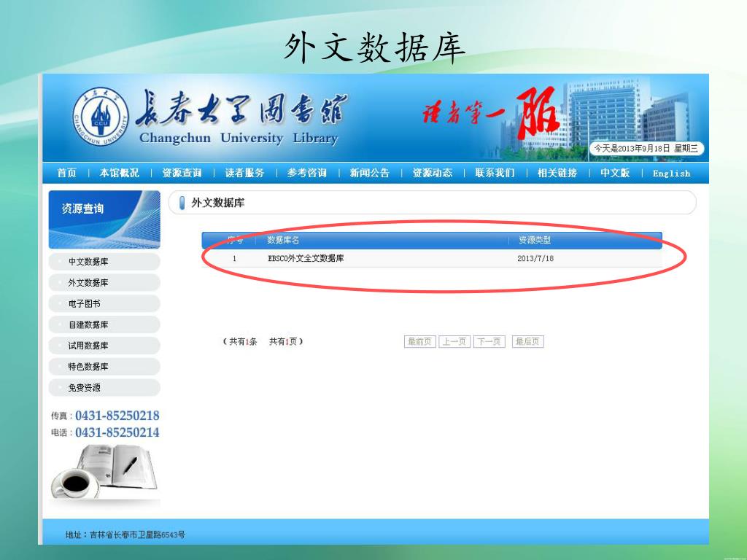Open the EBSCO外文全文数据库 entry
The image size is (747, 560).
[306, 259]
